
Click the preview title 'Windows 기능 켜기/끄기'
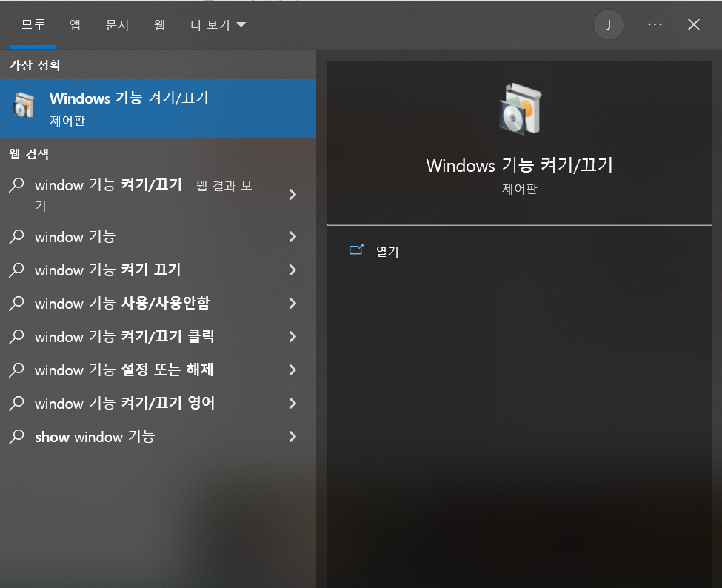coord(519,165)
